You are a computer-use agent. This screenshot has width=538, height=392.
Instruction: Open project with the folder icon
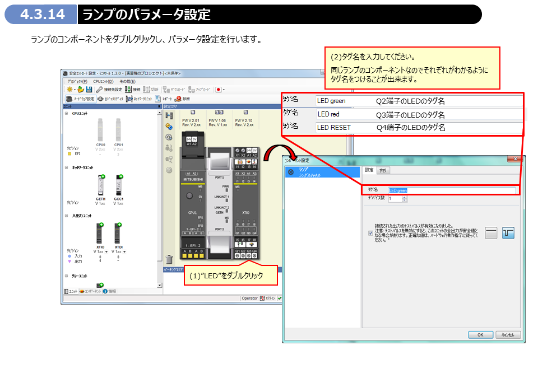(x=81, y=90)
